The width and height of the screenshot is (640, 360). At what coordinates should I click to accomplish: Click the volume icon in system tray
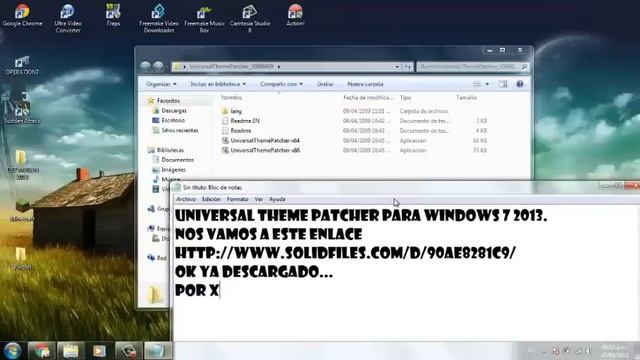click(588, 351)
